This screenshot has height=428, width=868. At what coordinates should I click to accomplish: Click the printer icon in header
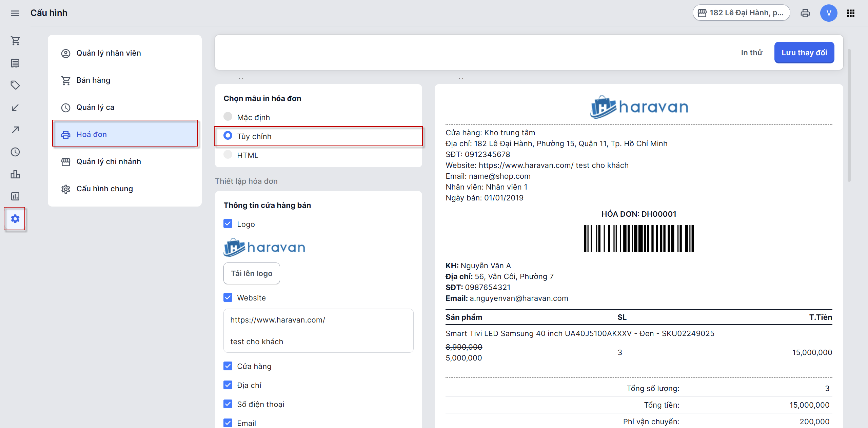pyautogui.click(x=805, y=13)
